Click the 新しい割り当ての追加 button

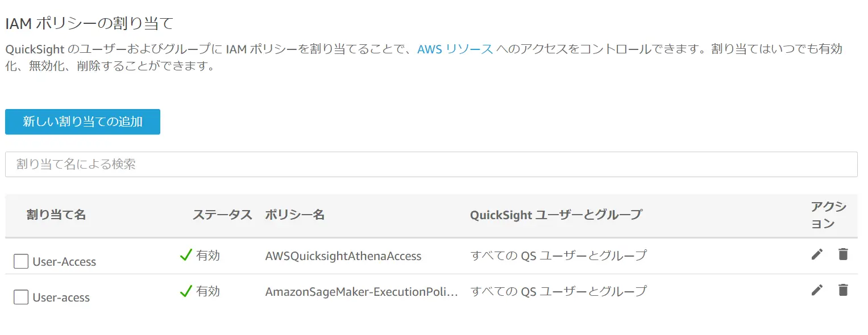(x=82, y=122)
